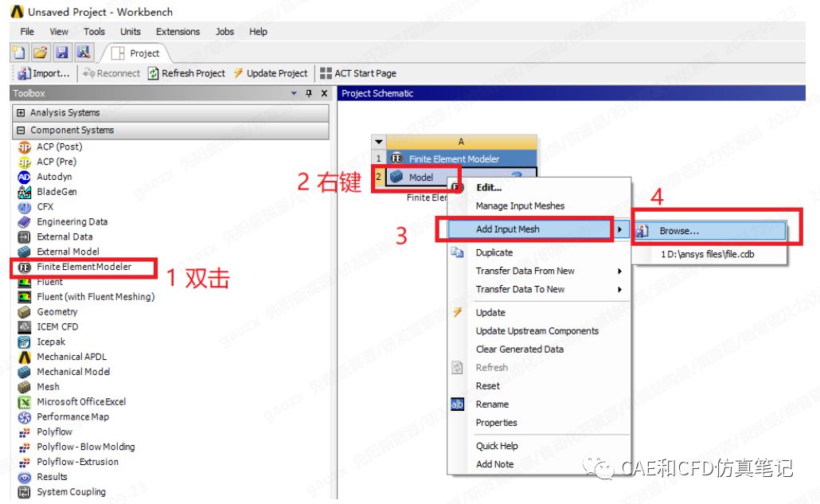
Task: Select the Mechanical Model component icon
Action: click(24, 372)
